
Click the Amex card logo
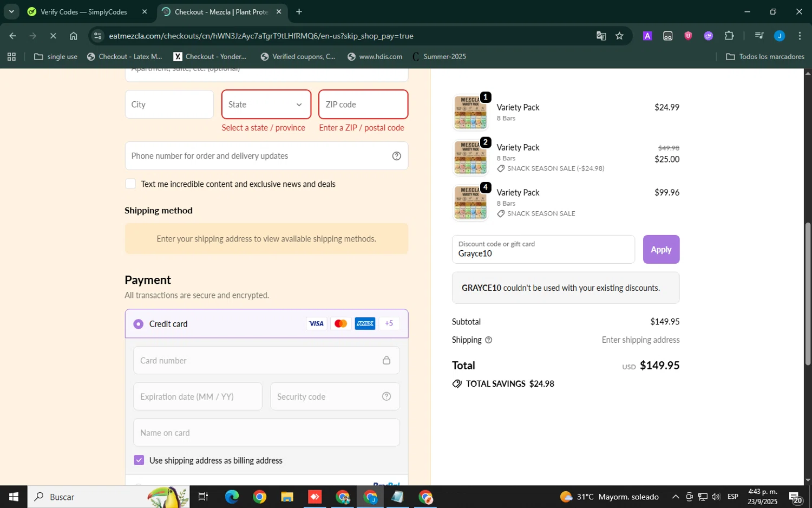pos(365,324)
